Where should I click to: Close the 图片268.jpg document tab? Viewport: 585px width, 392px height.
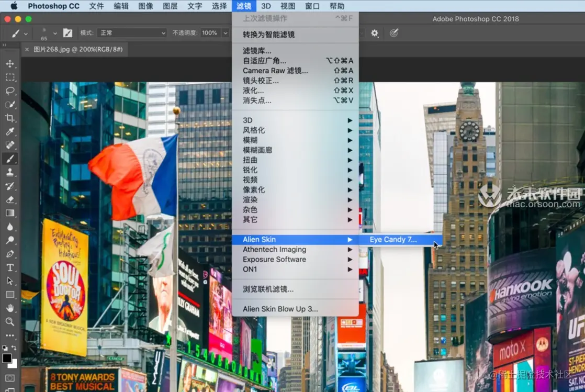(27, 49)
